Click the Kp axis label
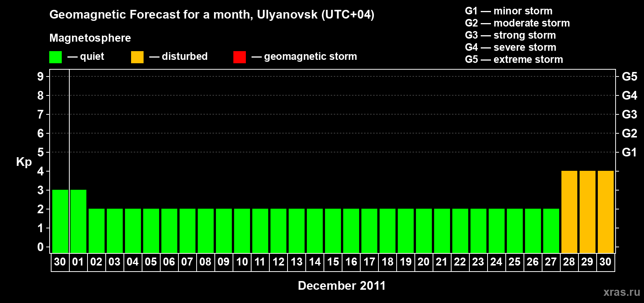 click(x=24, y=162)
